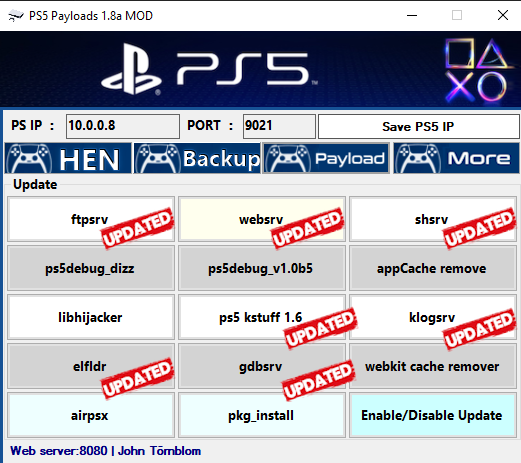The width and height of the screenshot is (521, 463).
Task: Send the websrv payload
Action: coord(262,219)
